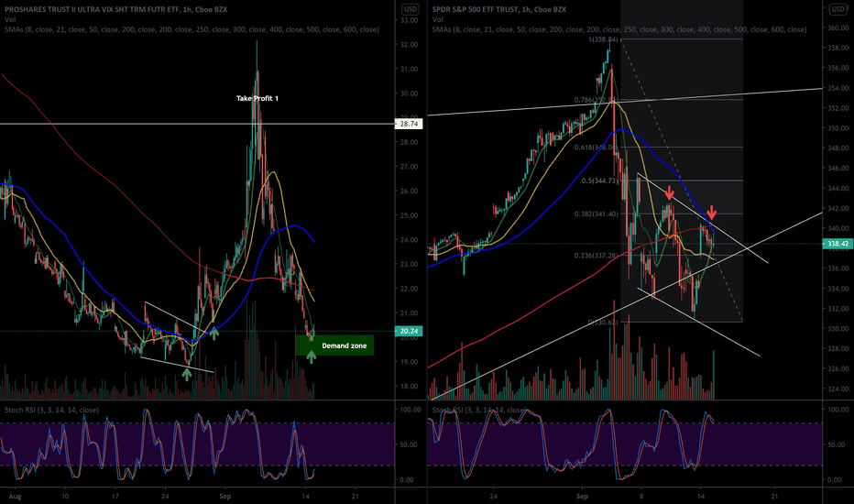The height and width of the screenshot is (504, 854).
Task: Click the Stoch RSI label in SPDR pane
Action: click(479, 410)
